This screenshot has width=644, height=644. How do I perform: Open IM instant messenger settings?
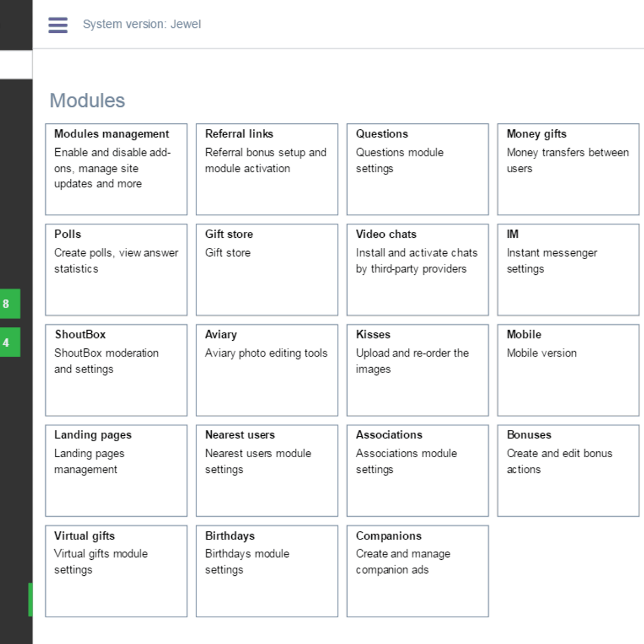click(x=569, y=270)
